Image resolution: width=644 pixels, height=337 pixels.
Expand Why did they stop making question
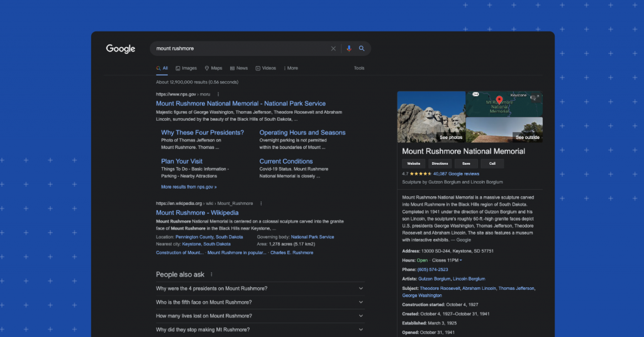pos(260,329)
